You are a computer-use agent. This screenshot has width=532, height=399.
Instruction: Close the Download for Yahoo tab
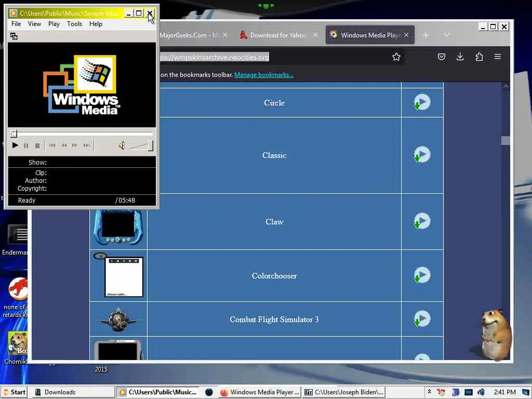(x=315, y=35)
